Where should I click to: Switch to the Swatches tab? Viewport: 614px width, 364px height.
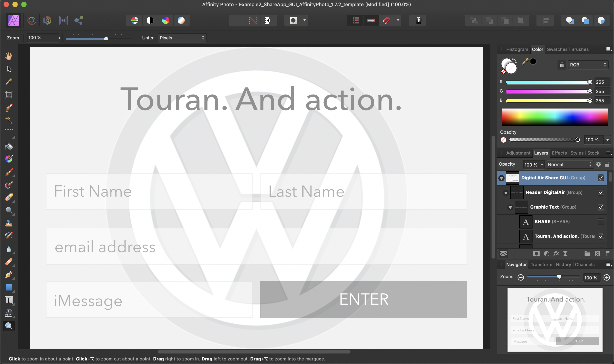[x=557, y=49]
